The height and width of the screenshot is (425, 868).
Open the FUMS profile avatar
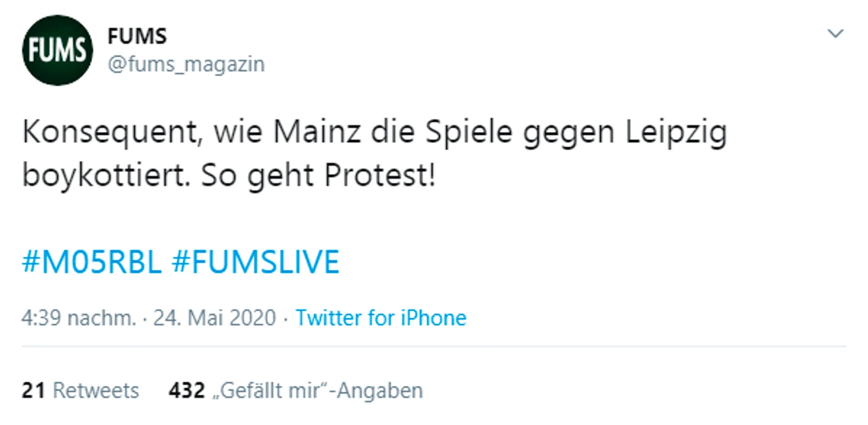[57, 50]
